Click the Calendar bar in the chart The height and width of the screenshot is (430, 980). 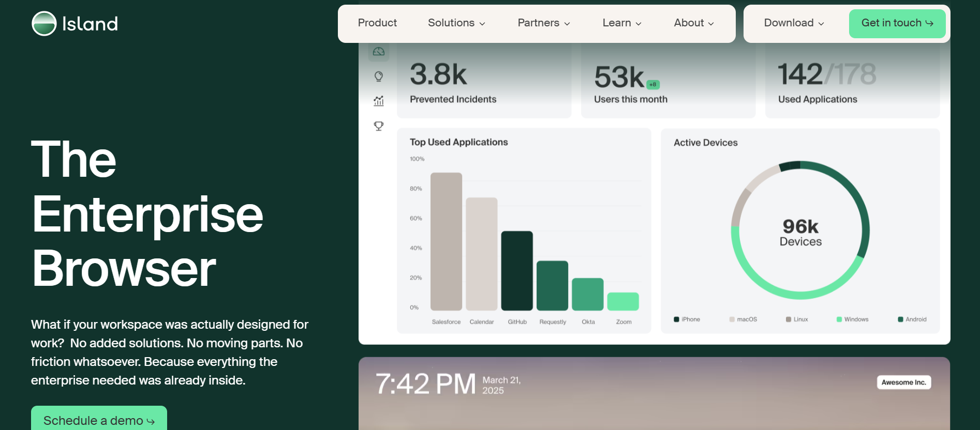[482, 254]
